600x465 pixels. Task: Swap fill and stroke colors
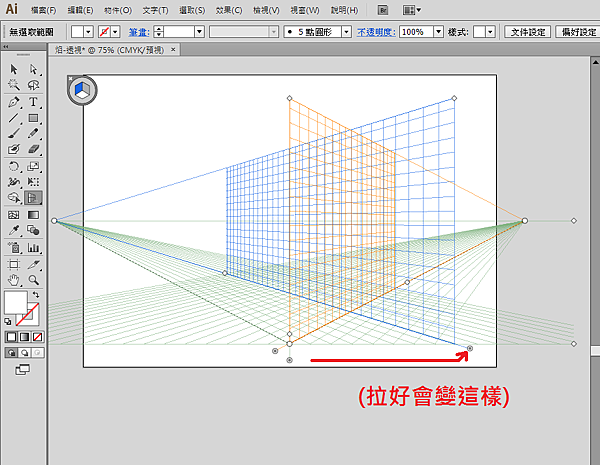click(37, 295)
